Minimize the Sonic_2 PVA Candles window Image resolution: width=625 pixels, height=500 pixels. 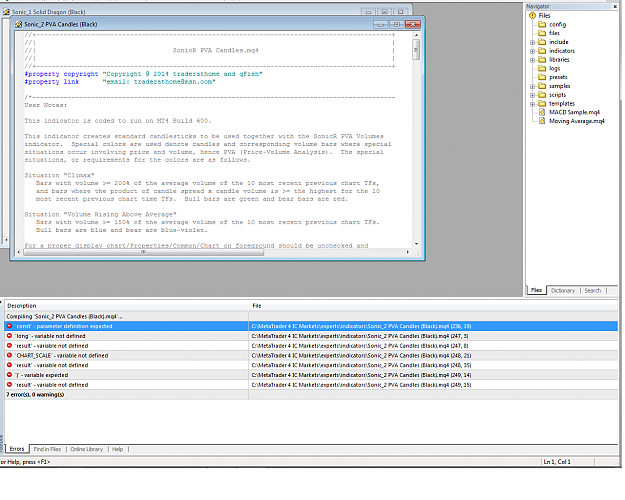[x=380, y=25]
